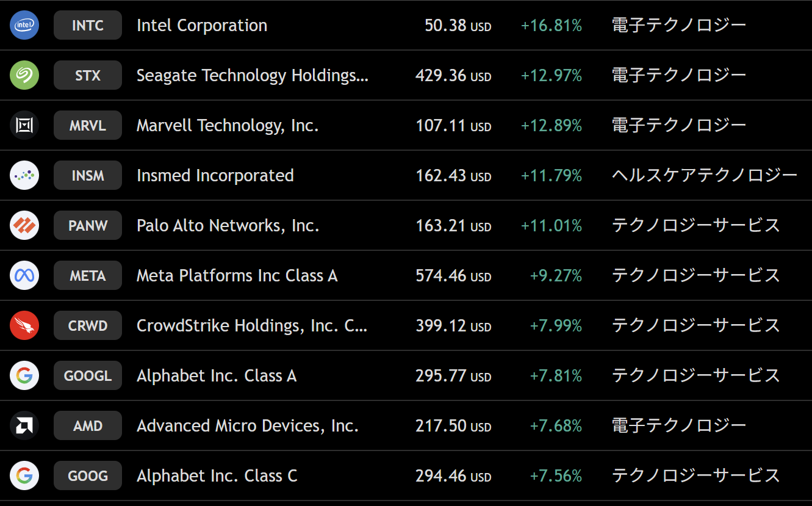The height and width of the screenshot is (506, 812).
Task: Open the Insmed Incorporated company link
Action: point(215,176)
